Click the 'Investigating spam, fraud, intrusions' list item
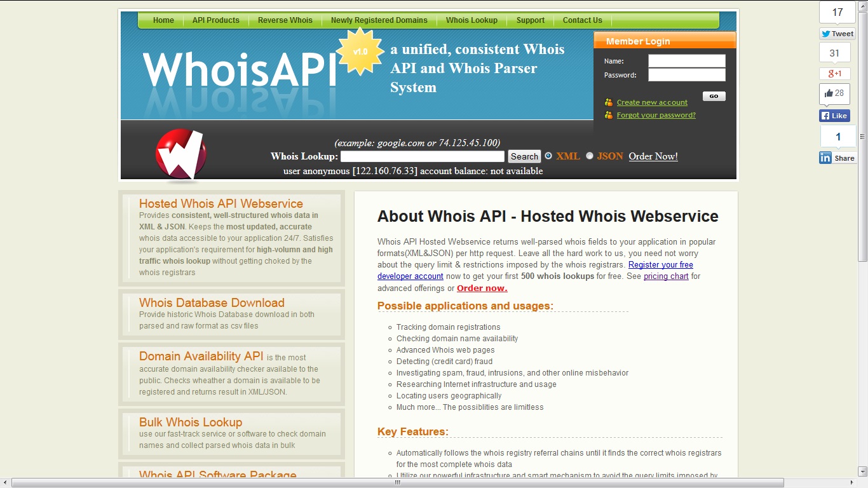Image resolution: width=868 pixels, height=488 pixels. (x=513, y=373)
